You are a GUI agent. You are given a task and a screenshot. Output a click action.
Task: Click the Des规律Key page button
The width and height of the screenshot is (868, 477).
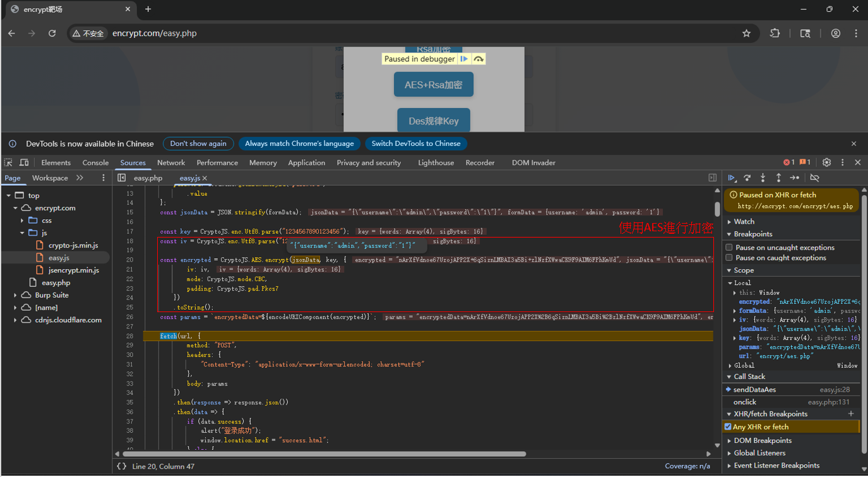click(433, 121)
